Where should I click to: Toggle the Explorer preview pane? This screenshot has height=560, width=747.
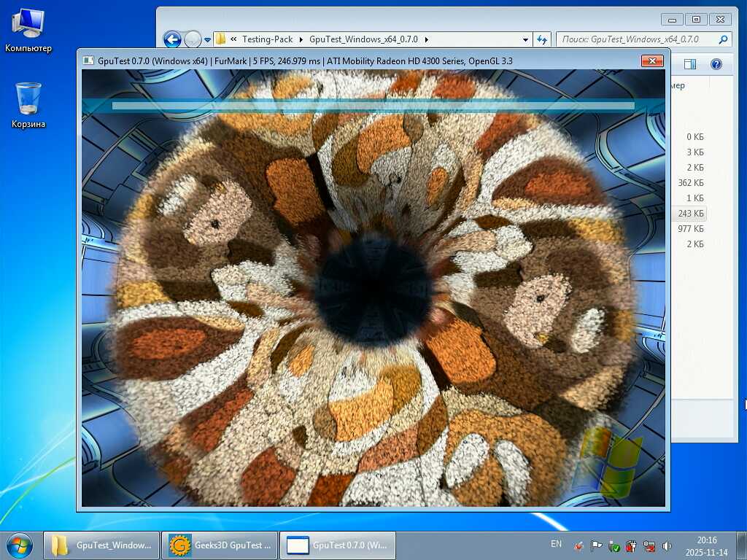690,64
